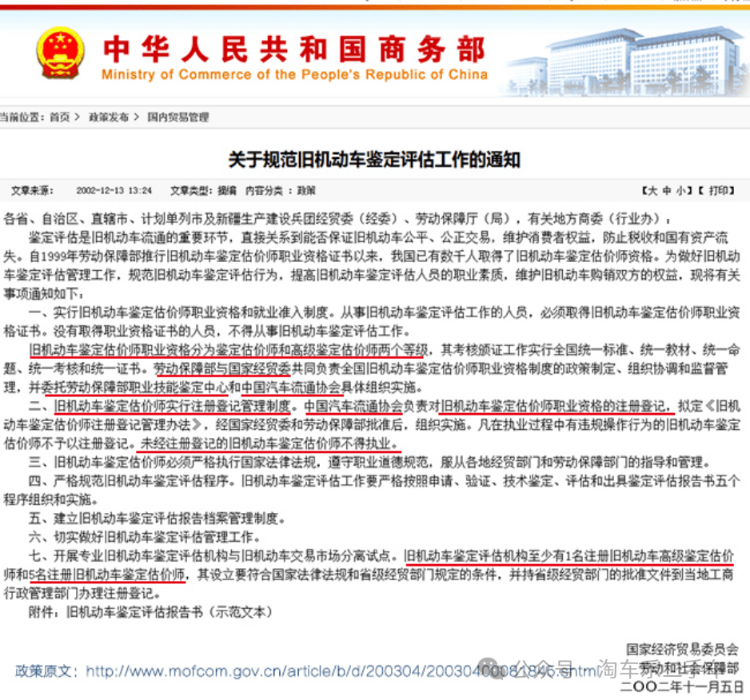
Task: Click the national emblem logo
Action: pos(60,53)
